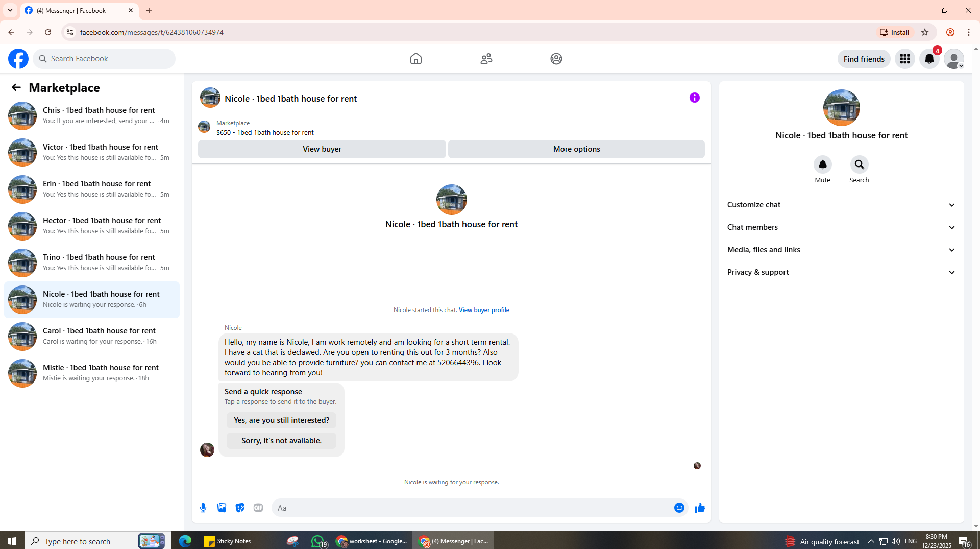Click Find friends button

point(864,59)
